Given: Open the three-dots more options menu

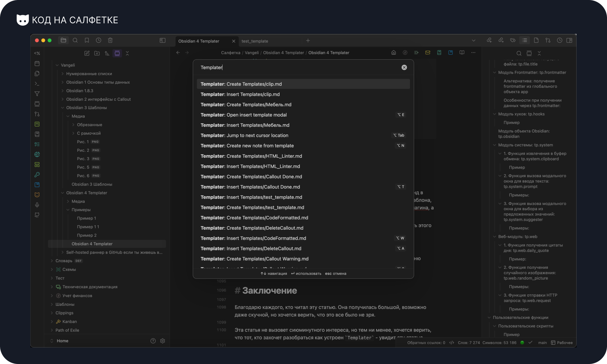Looking at the screenshot, I should click(x=473, y=53).
